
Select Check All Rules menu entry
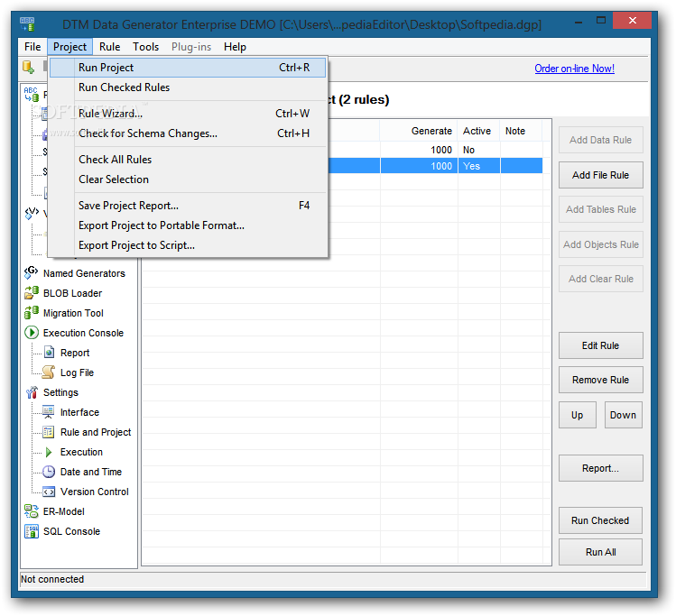(x=188, y=160)
